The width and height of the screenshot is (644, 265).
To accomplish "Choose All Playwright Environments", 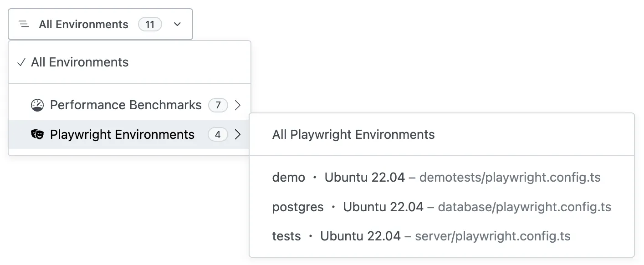I will click(x=353, y=134).
